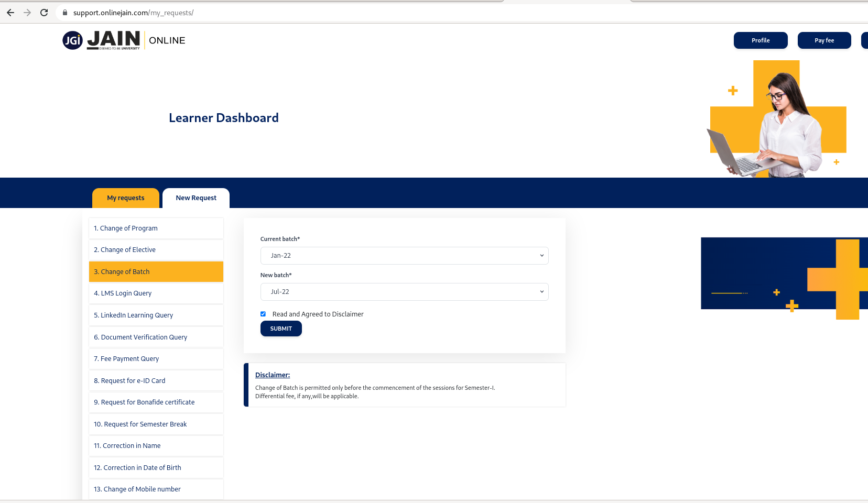
Task: Open the Profile button
Action: tap(761, 40)
